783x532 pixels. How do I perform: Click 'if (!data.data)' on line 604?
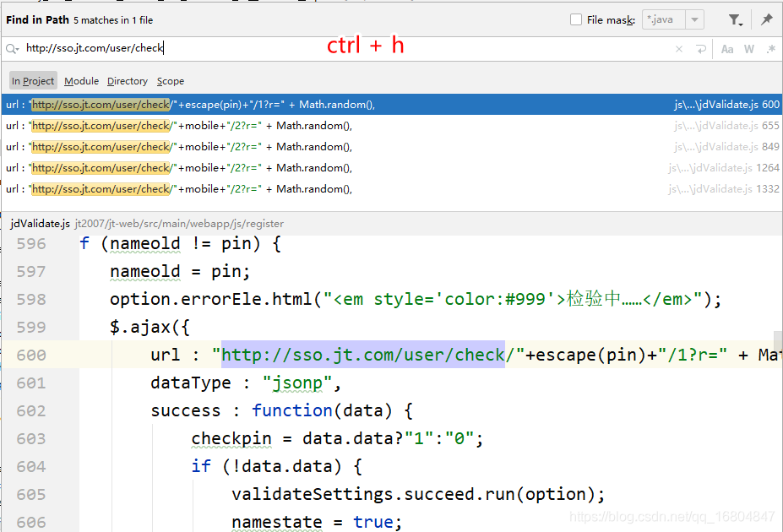(277, 466)
